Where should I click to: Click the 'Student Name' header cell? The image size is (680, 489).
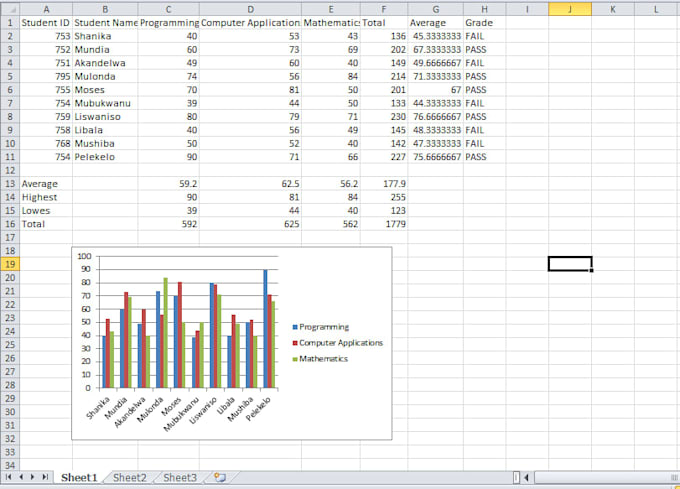(x=105, y=23)
